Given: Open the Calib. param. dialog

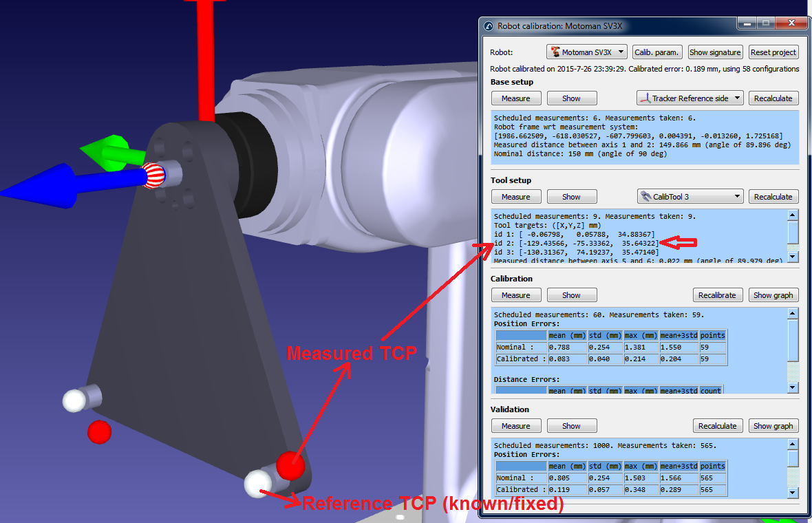Looking at the screenshot, I should (x=656, y=52).
